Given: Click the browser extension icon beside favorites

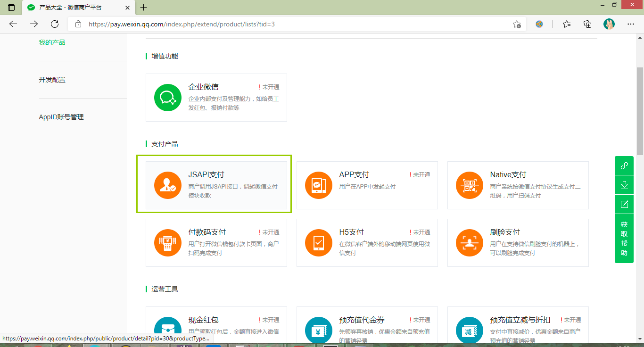Looking at the screenshot, I should [x=539, y=24].
